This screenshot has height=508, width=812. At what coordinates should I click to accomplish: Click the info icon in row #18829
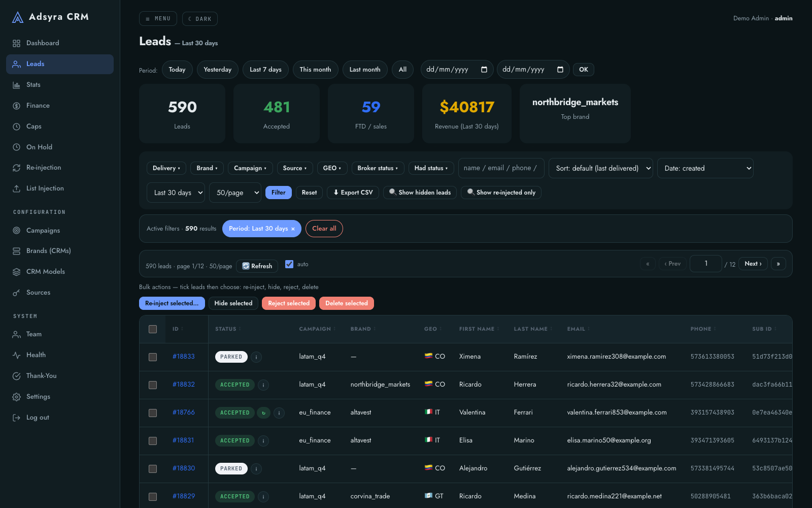click(263, 497)
